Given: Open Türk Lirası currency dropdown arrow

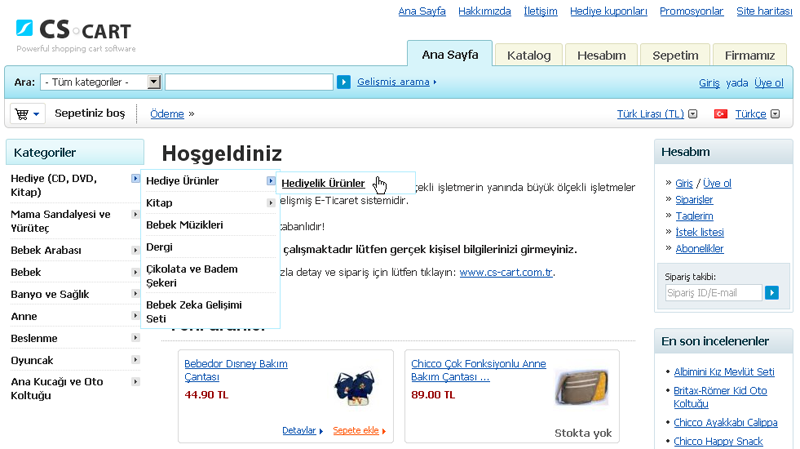Looking at the screenshot, I should (x=692, y=114).
